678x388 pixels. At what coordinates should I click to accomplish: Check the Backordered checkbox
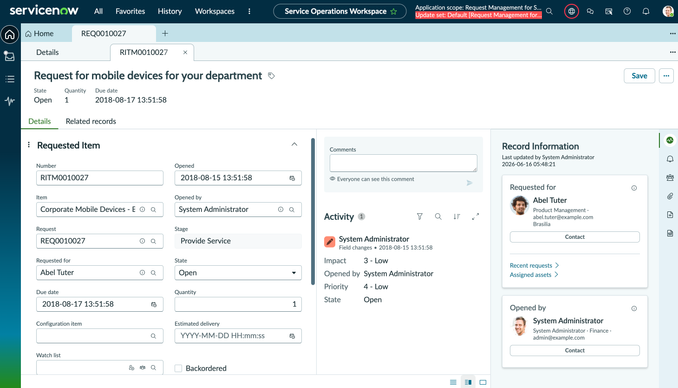[x=178, y=368]
